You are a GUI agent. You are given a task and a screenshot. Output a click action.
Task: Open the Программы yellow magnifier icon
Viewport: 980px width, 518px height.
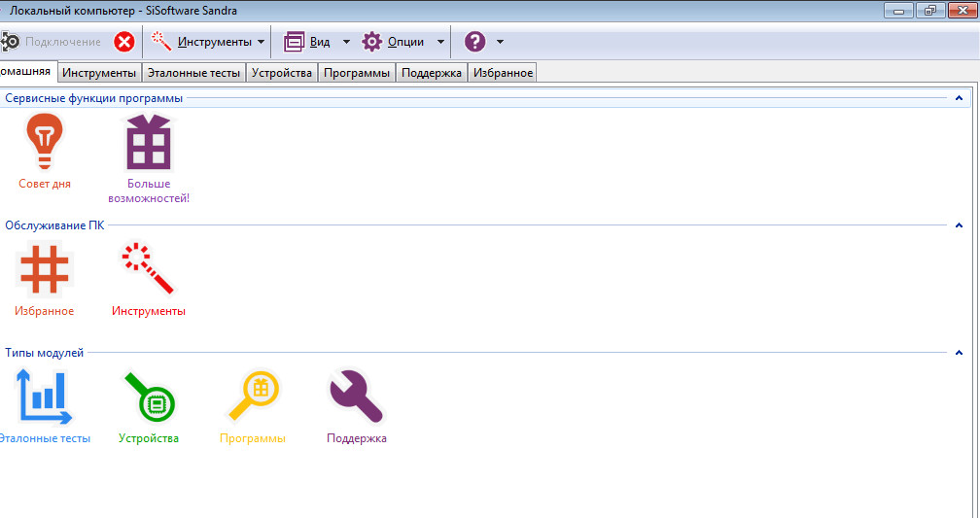coord(254,397)
